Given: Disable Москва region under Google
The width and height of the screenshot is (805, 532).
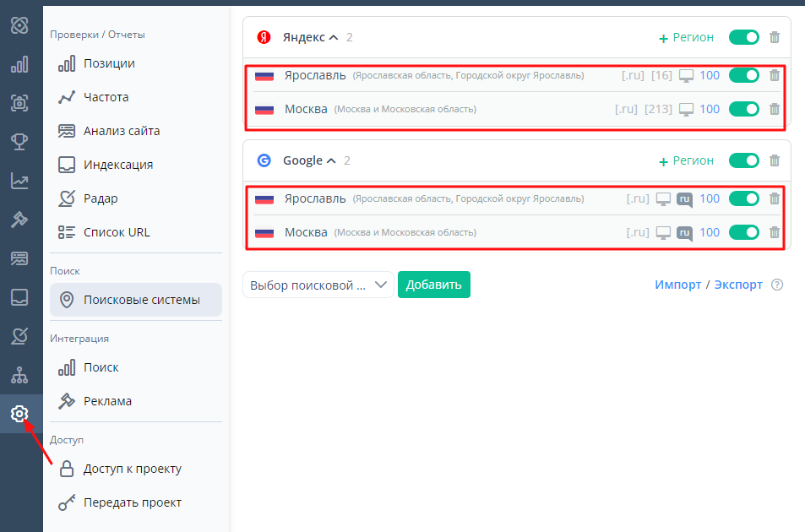Looking at the screenshot, I should 744,232.
